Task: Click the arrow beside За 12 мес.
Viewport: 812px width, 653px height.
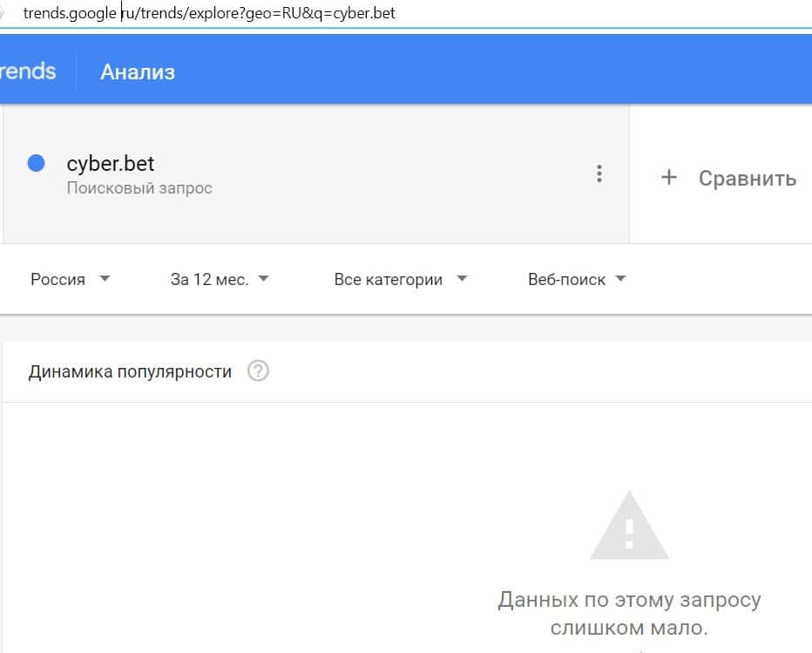Action: tap(264, 279)
